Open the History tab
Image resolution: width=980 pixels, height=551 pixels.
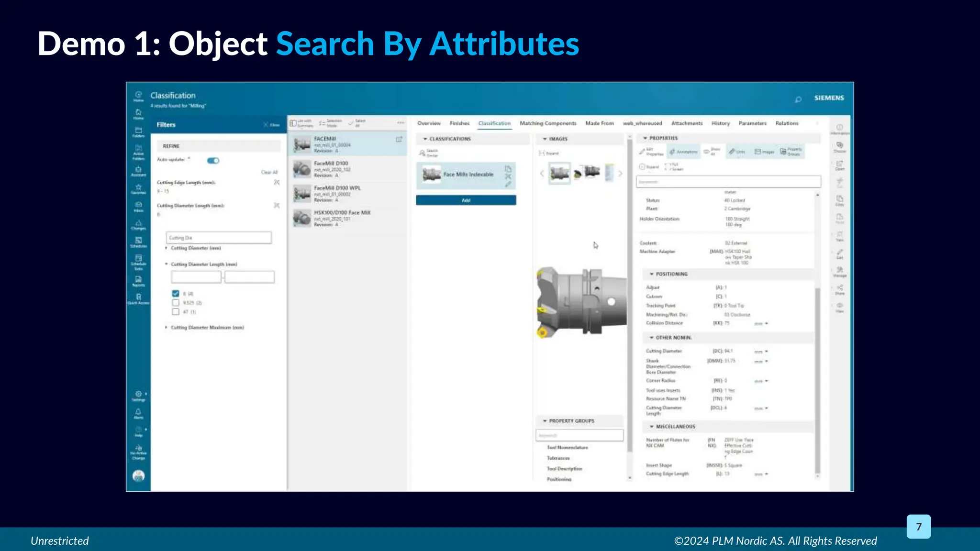721,123
